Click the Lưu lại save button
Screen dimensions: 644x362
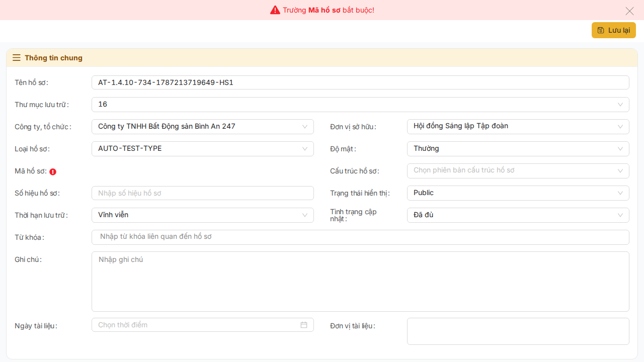coord(614,30)
